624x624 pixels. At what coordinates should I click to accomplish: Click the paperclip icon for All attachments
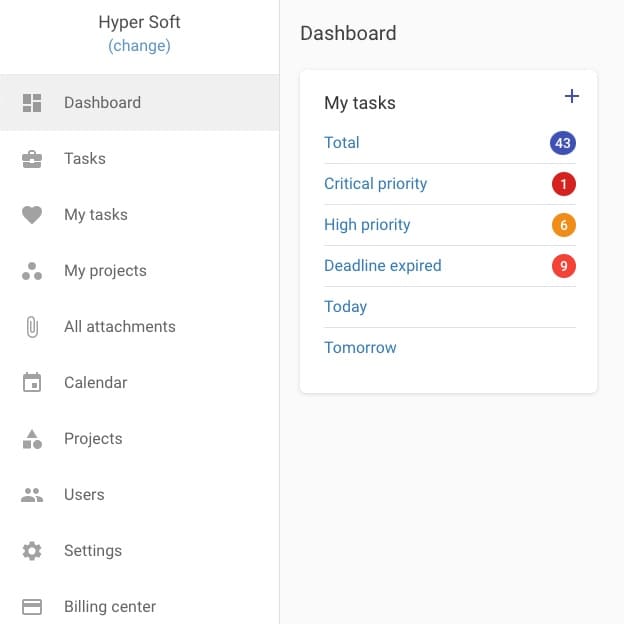[x=32, y=327]
